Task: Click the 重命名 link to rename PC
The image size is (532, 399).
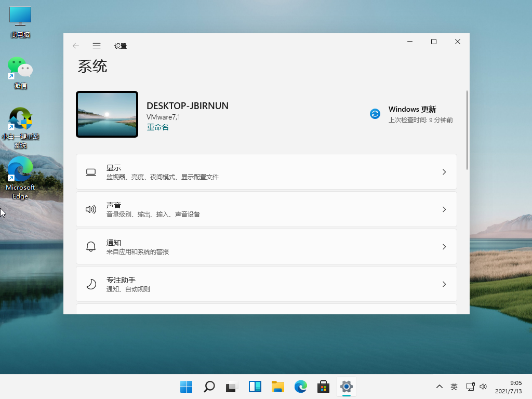Action: point(157,127)
